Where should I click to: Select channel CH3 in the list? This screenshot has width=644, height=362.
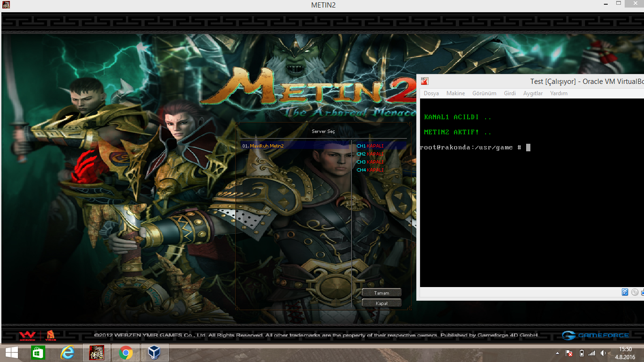point(370,162)
